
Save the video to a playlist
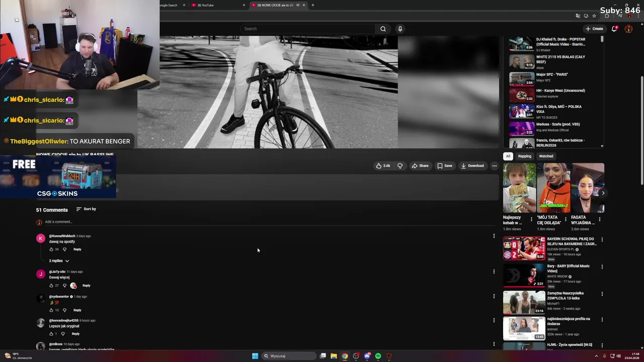click(x=445, y=165)
